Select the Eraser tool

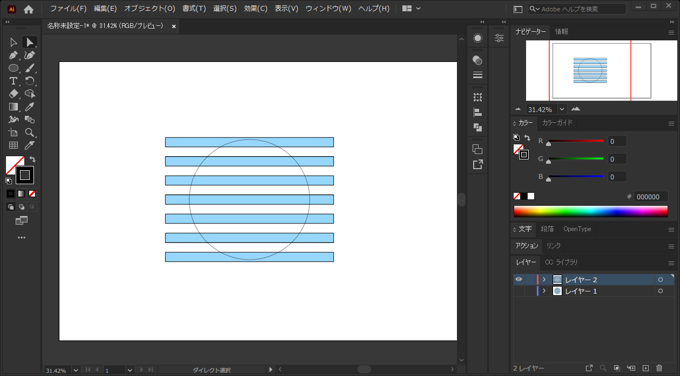13,94
